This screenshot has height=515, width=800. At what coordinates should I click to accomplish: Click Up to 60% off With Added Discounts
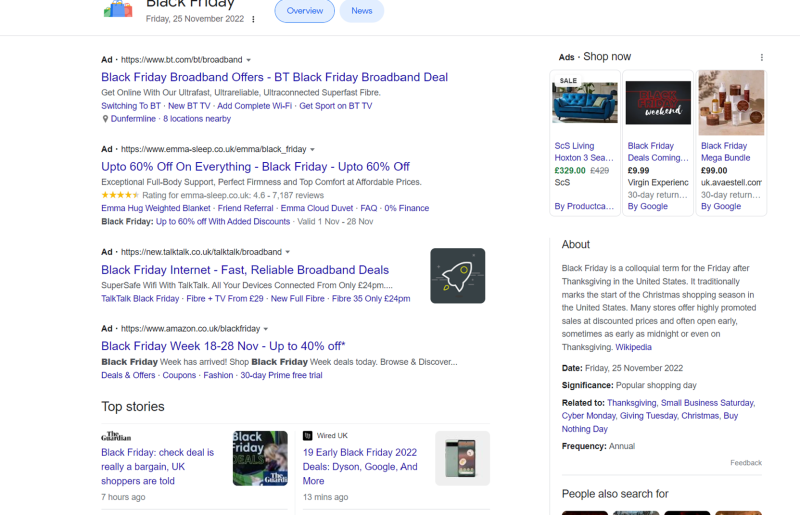tap(223, 222)
